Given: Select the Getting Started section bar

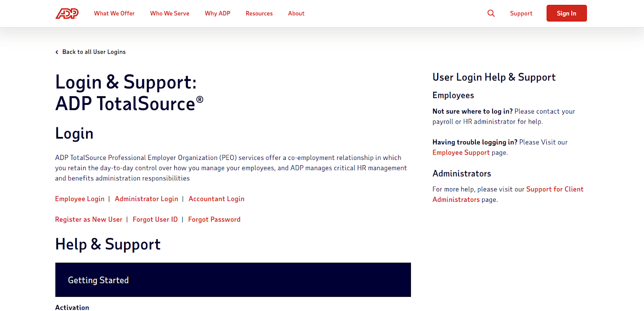Looking at the screenshot, I should click(233, 280).
